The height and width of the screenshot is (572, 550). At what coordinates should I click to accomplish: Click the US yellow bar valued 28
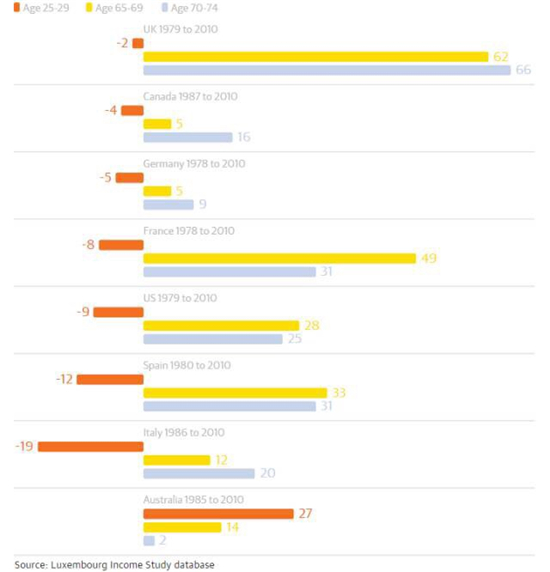[221, 325]
